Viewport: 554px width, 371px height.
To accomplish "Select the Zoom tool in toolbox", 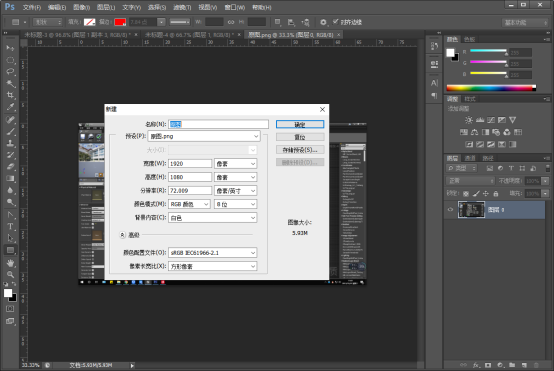I will 10,275.
